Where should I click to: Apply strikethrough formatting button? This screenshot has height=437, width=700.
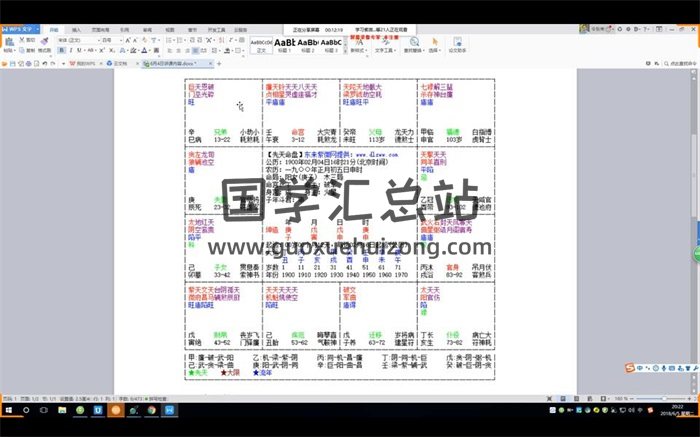tap(90, 50)
